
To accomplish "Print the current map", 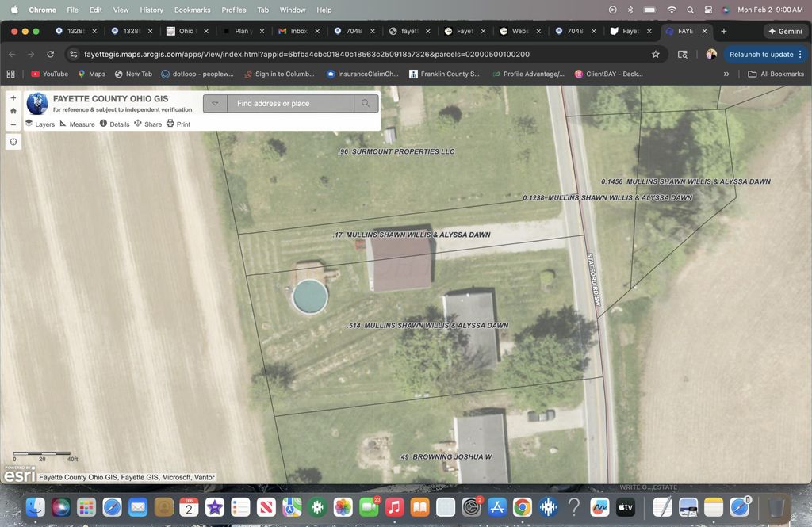I will pyautogui.click(x=178, y=124).
